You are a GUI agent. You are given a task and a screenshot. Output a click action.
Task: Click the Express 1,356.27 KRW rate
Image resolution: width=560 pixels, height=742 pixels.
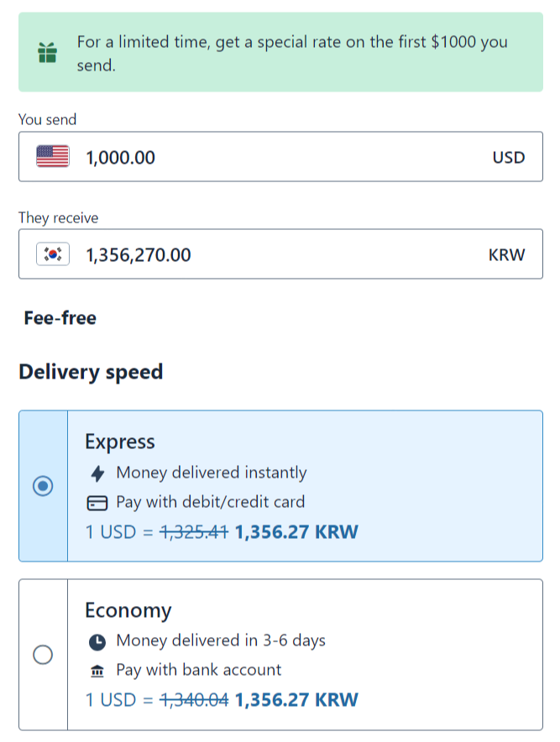tap(296, 532)
